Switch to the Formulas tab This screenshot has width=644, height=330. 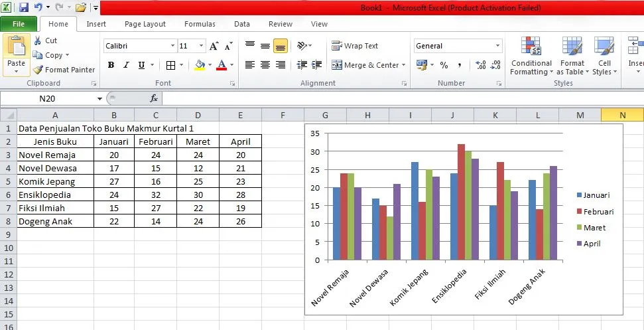coord(200,25)
